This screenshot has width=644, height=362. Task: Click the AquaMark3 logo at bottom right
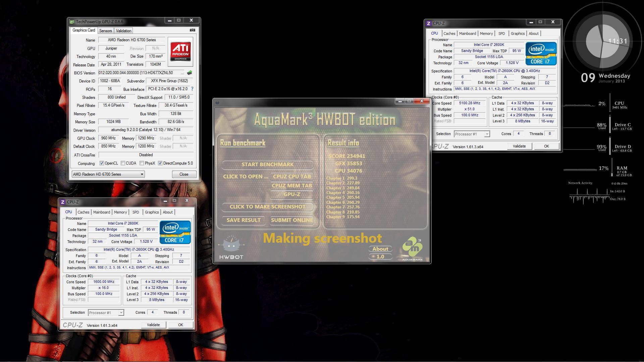point(413,249)
